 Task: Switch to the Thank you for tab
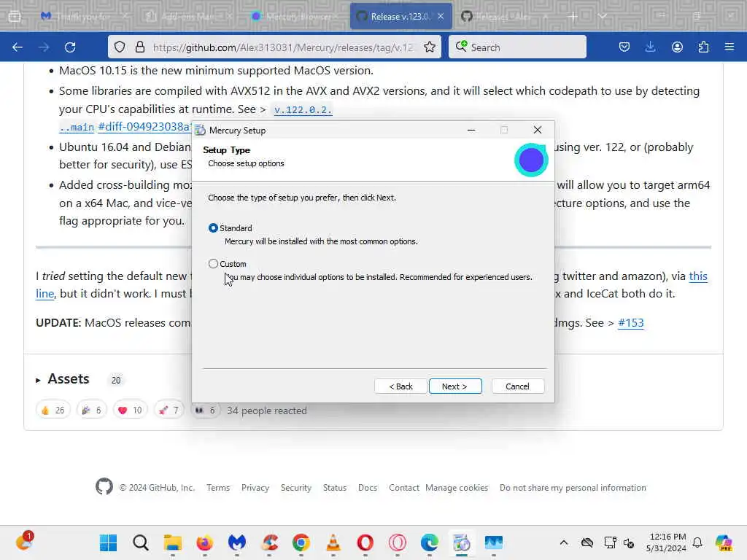coord(83,17)
